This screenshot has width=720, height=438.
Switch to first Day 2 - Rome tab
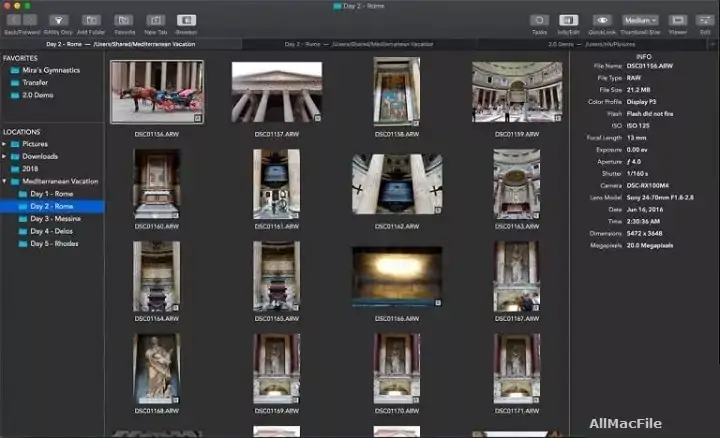pyautogui.click(x=121, y=45)
